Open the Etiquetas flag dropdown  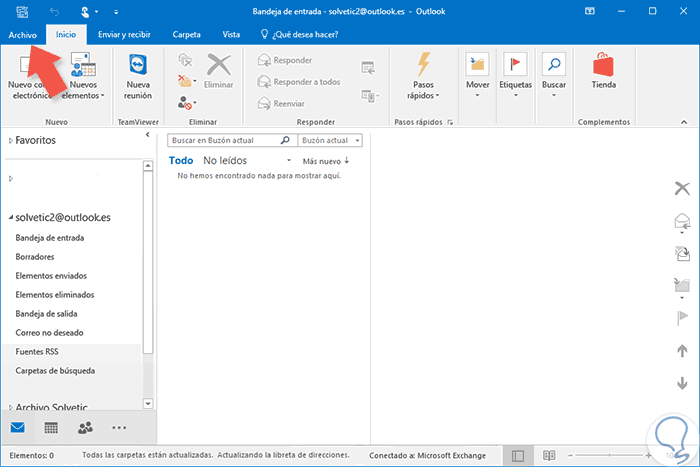click(x=515, y=75)
